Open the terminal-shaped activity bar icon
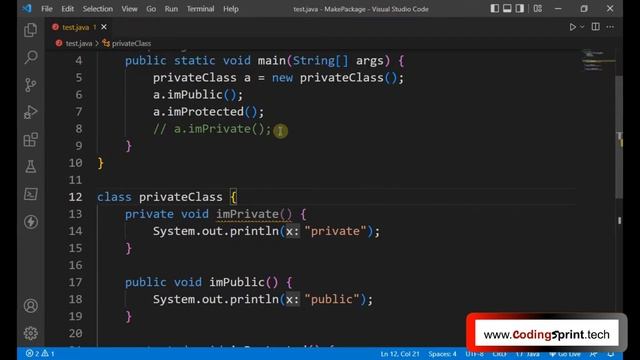640x360 pixels. 31,194
